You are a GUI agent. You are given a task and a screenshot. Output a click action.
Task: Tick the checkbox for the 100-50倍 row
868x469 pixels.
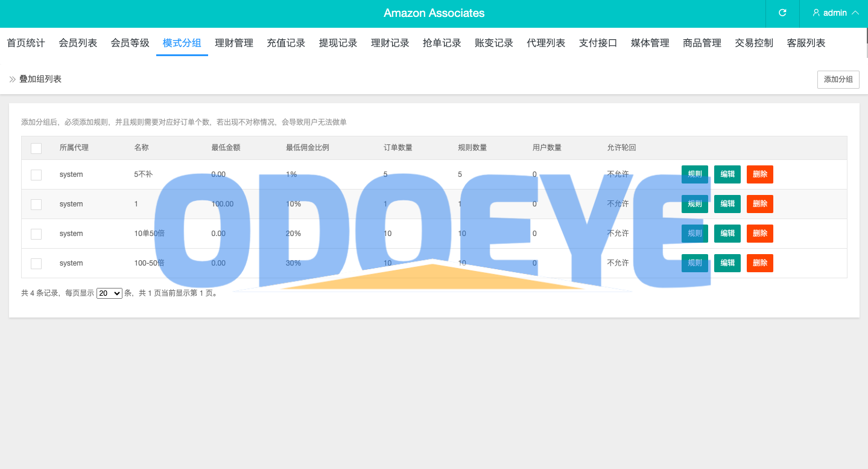[x=36, y=263]
